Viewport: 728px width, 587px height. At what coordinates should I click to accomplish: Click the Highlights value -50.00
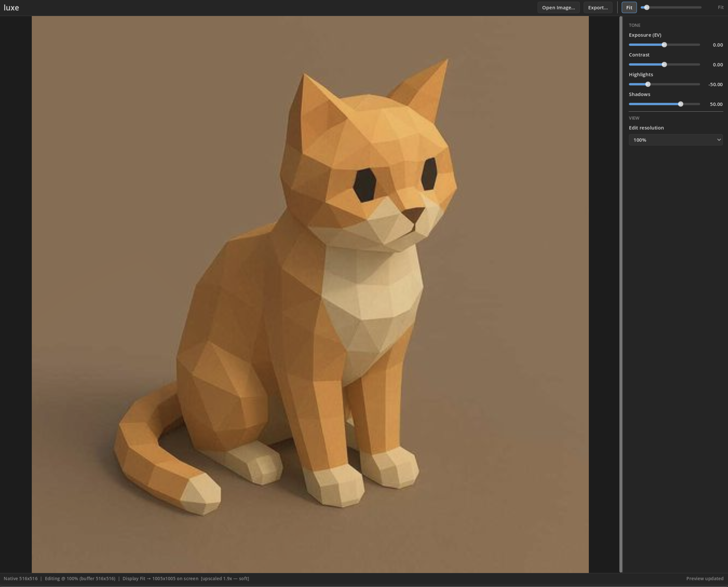[x=715, y=84]
